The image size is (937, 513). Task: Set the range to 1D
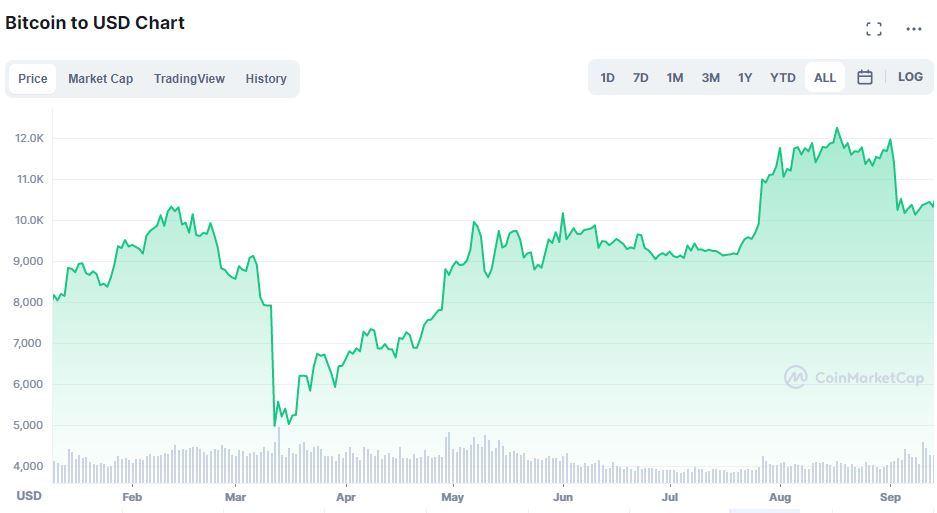tap(608, 78)
